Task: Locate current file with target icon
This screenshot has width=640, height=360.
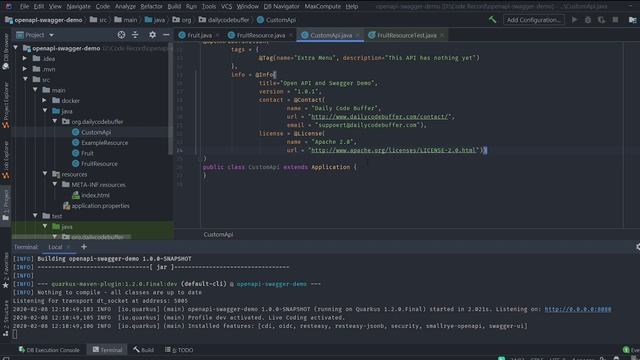Action: click(x=121, y=35)
